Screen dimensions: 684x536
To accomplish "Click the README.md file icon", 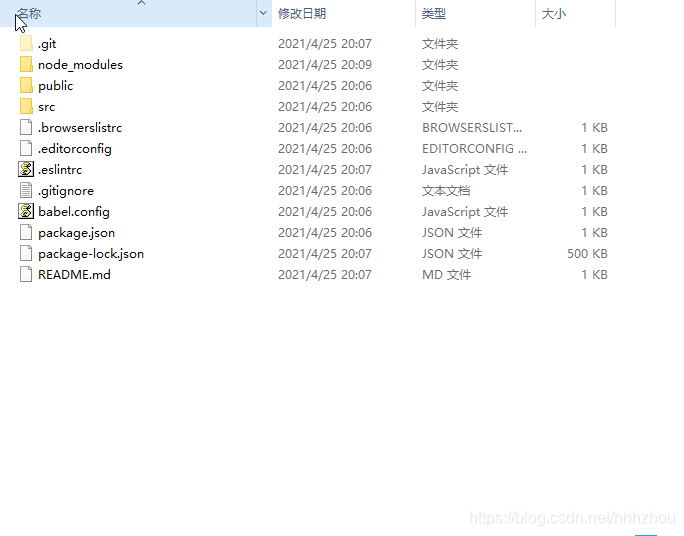I will pos(26,274).
